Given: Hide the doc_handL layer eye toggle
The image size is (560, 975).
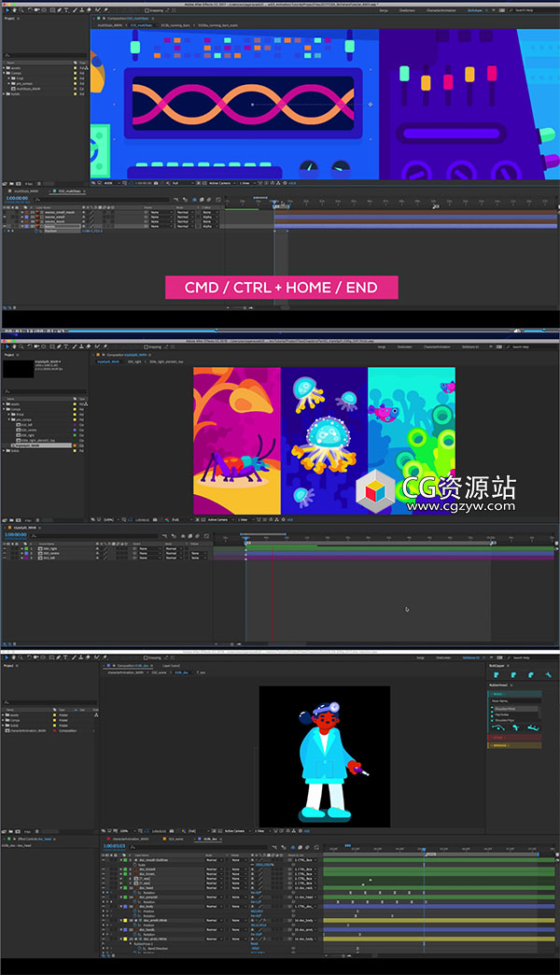Looking at the screenshot, I should 104,929.
